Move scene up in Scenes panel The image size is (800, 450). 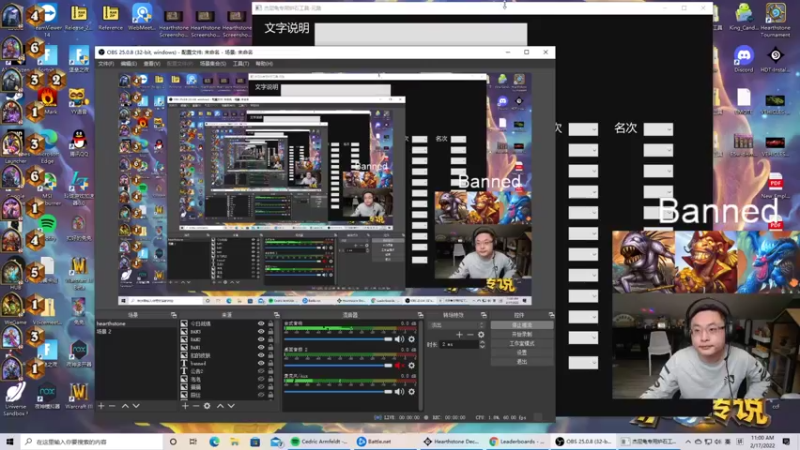pyautogui.click(x=125, y=406)
